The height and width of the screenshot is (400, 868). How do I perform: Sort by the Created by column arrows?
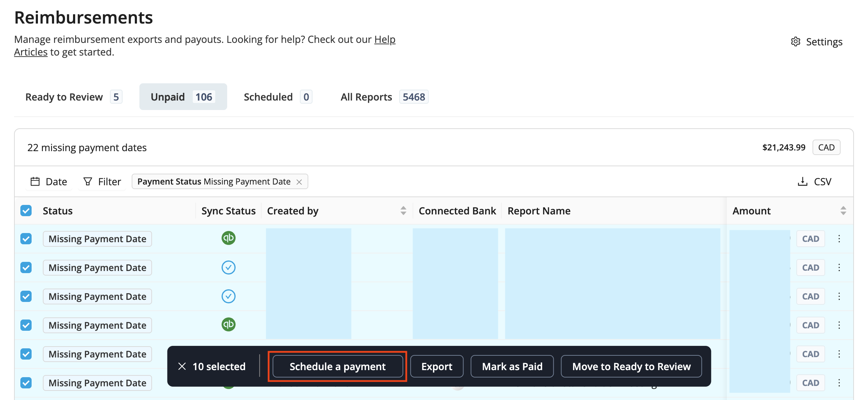click(x=403, y=211)
